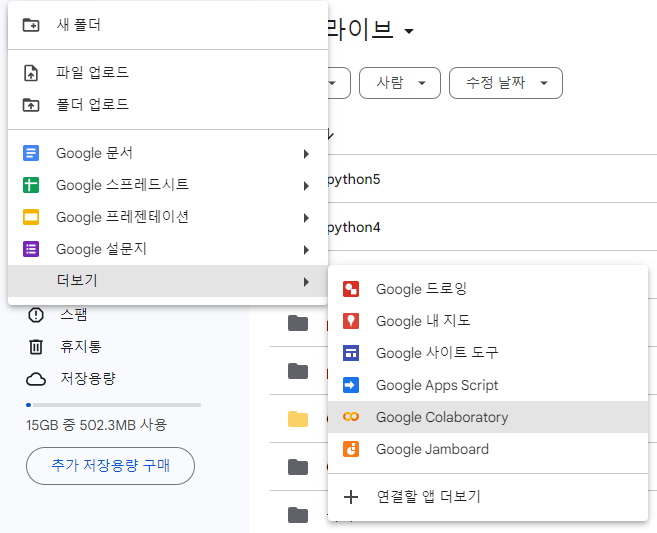The height and width of the screenshot is (533, 657).
Task: Choose 폴더 업로드 from the menu
Action: 168,105
